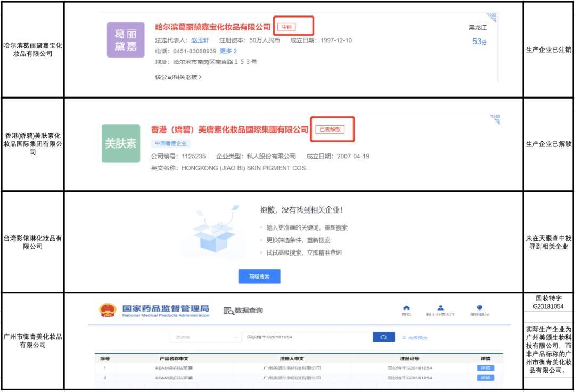Click 企业类型 私人股份有限公司 text
Image resolution: width=575 pixels, height=392 pixels.
pos(256,156)
